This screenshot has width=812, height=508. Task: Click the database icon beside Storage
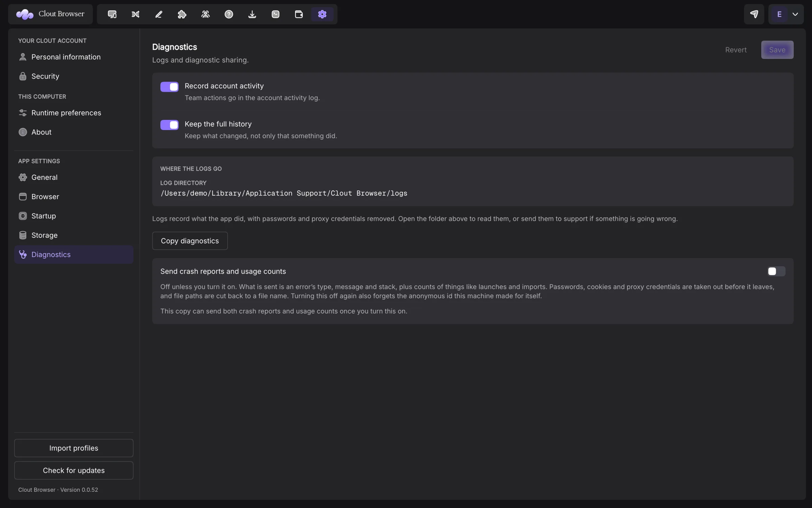click(x=23, y=235)
